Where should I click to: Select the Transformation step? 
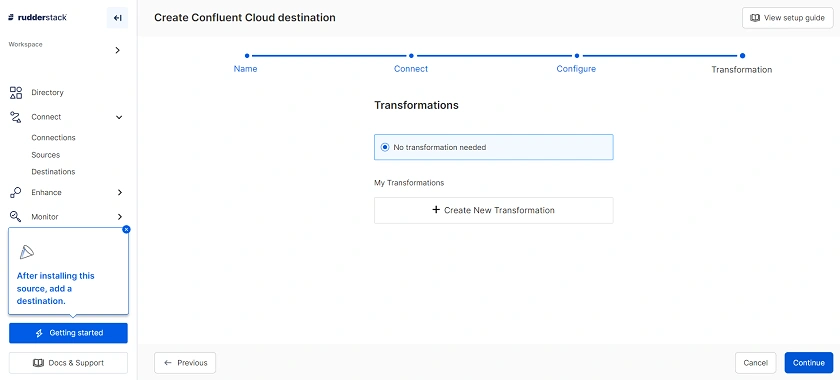741,70
